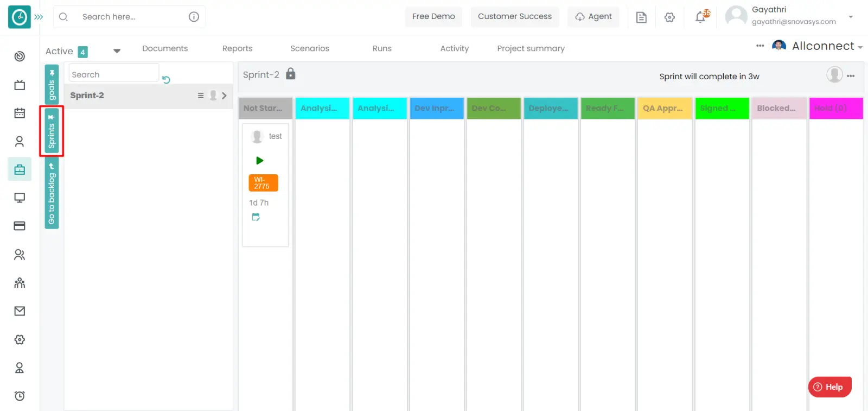This screenshot has height=411, width=868.
Task: Click the Free Demo button
Action: click(x=433, y=16)
